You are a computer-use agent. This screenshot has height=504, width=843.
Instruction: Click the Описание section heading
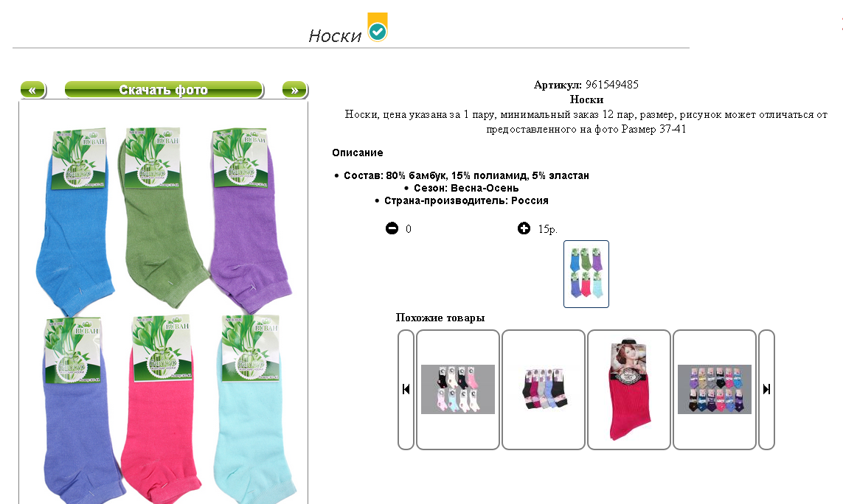coord(358,153)
